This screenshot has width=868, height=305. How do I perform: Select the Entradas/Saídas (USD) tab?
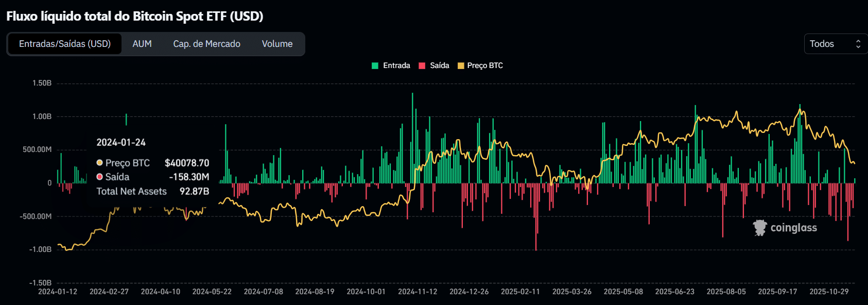pos(65,44)
